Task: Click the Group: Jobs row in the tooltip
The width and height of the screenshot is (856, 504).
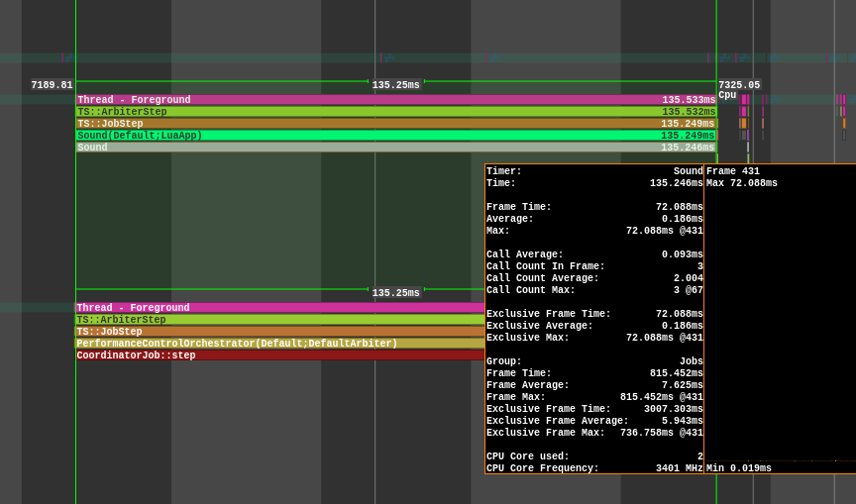Action: pyautogui.click(x=594, y=361)
